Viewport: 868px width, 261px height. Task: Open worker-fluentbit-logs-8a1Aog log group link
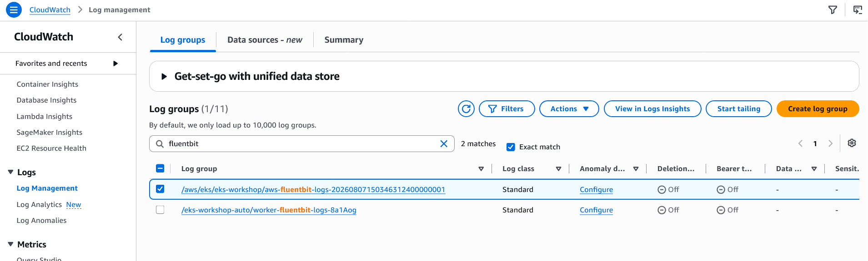tap(269, 210)
